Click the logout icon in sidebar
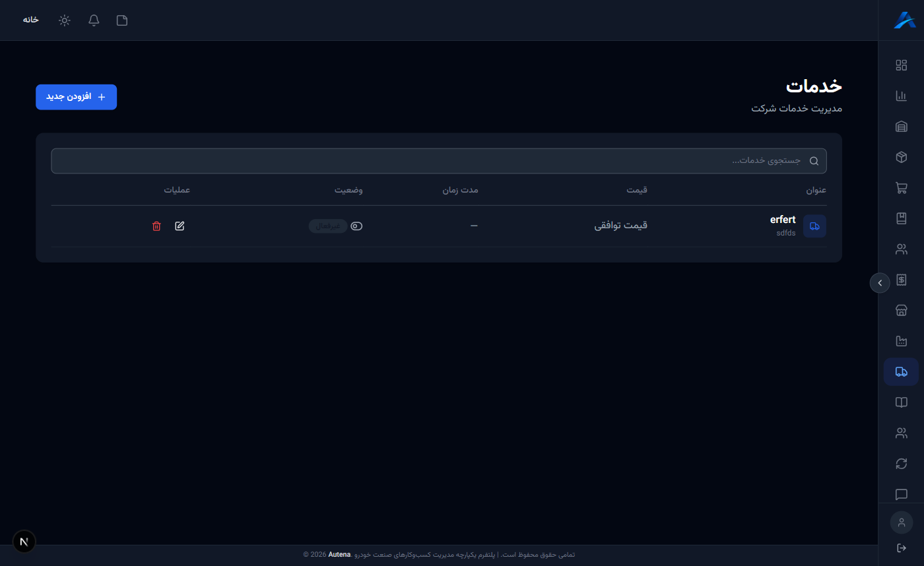 tap(902, 548)
